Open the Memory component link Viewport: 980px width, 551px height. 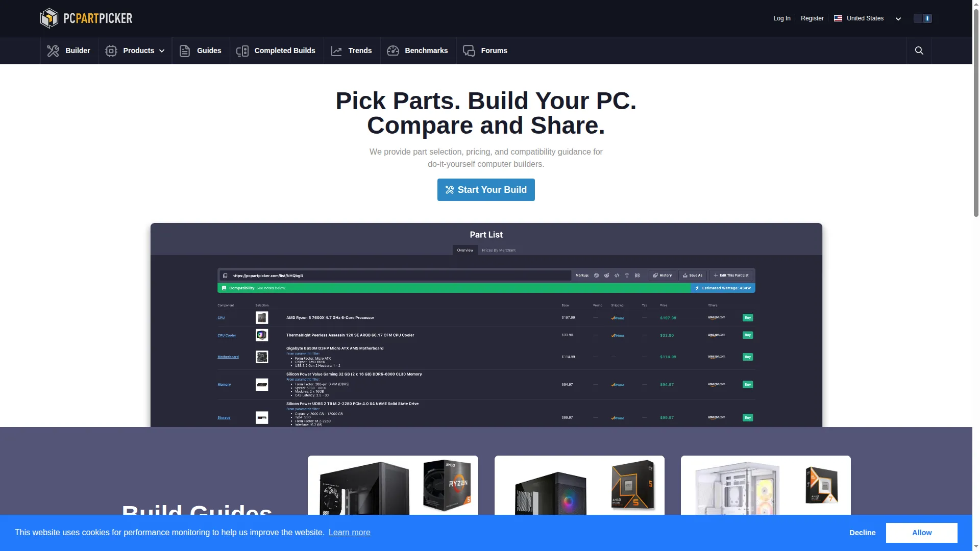[x=224, y=385]
